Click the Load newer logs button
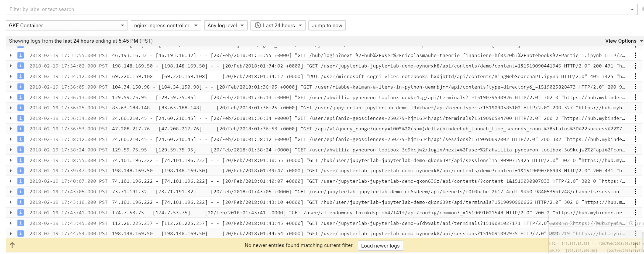 click(380, 245)
